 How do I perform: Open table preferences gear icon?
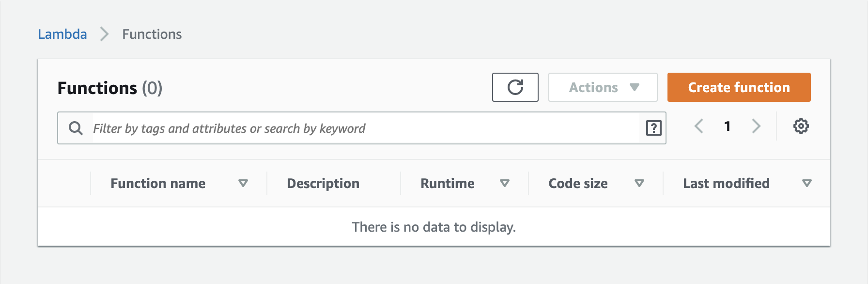coord(801,126)
